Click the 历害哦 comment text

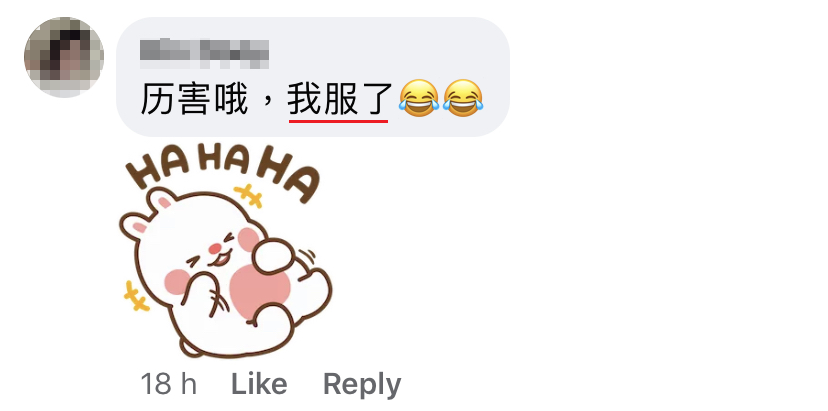194,99
